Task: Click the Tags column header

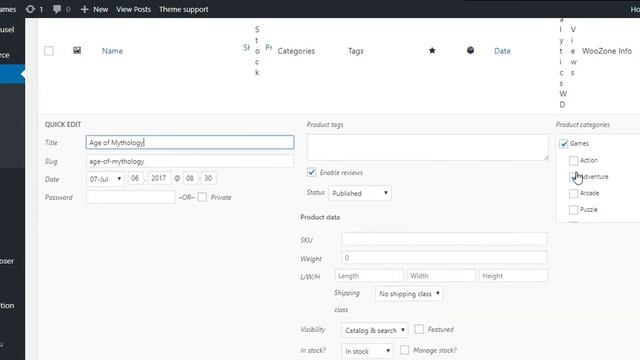Action: tap(356, 51)
